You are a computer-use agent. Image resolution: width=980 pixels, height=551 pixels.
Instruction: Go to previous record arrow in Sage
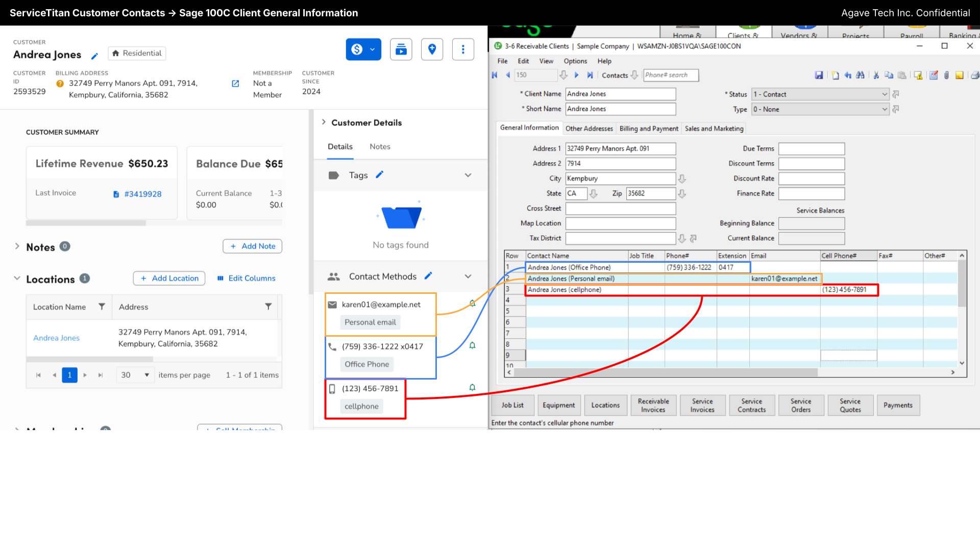[508, 75]
